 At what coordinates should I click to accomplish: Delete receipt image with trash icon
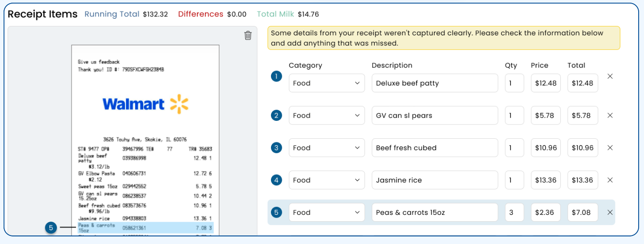248,35
